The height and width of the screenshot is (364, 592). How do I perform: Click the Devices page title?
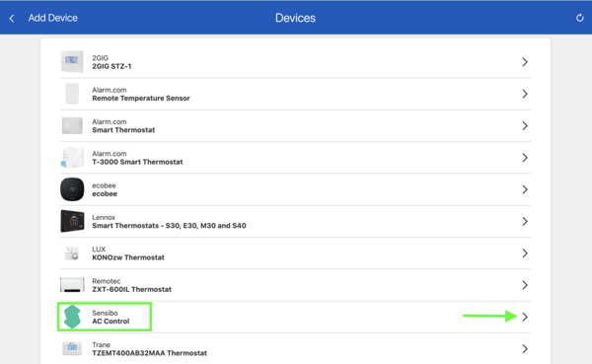point(295,18)
